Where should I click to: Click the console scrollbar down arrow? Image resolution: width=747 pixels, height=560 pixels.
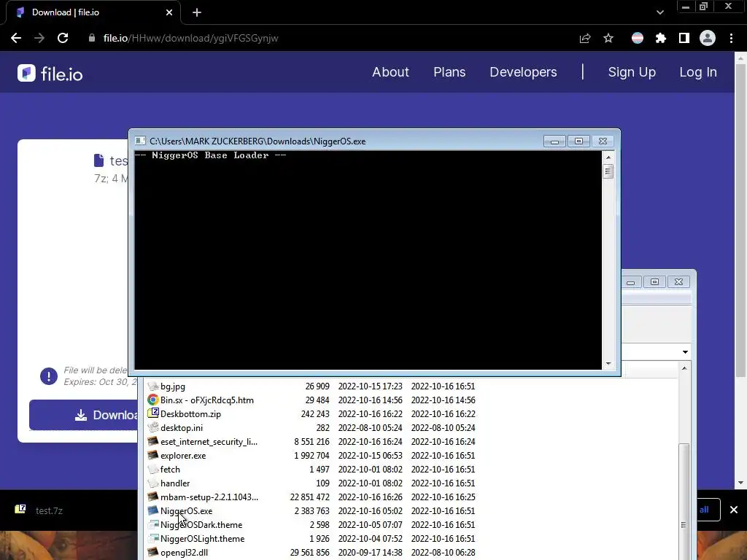point(608,364)
